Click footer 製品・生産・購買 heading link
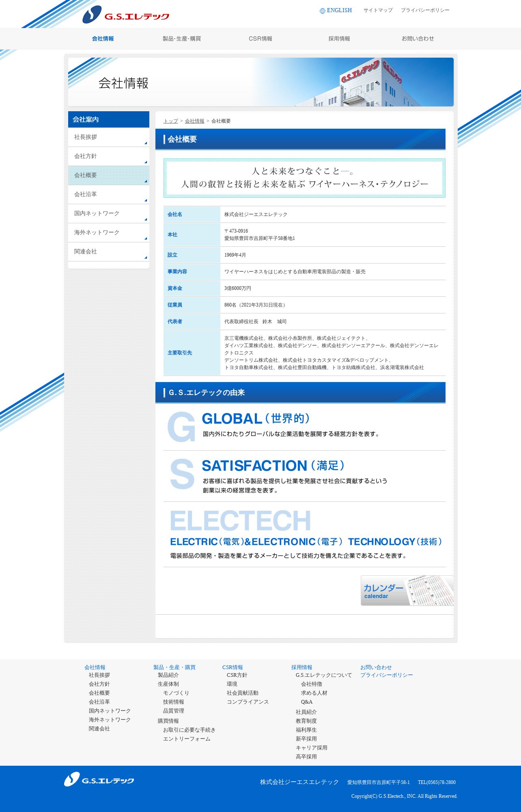The width and height of the screenshot is (521, 812). [x=174, y=667]
